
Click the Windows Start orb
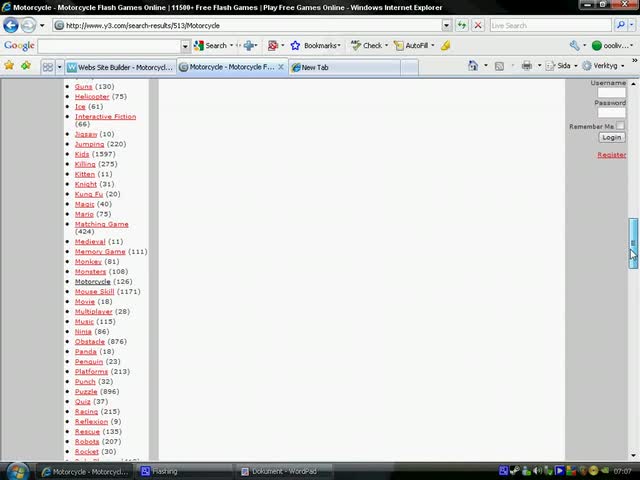tap(18, 472)
